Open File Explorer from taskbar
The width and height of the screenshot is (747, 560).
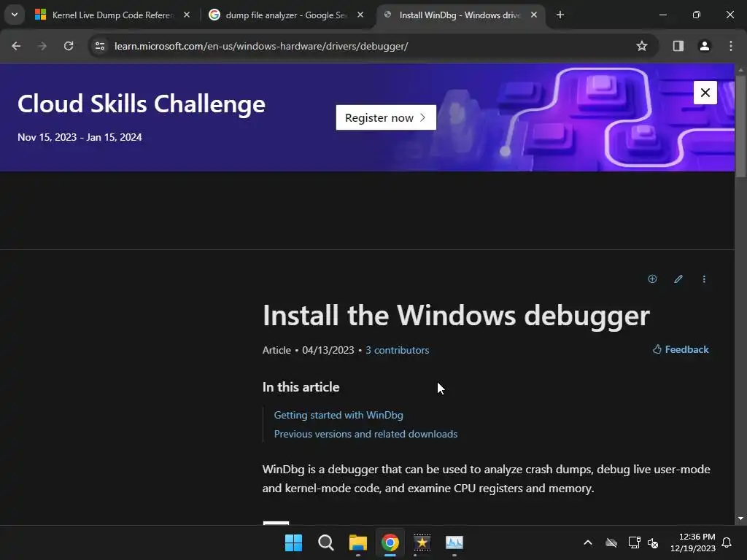357,542
